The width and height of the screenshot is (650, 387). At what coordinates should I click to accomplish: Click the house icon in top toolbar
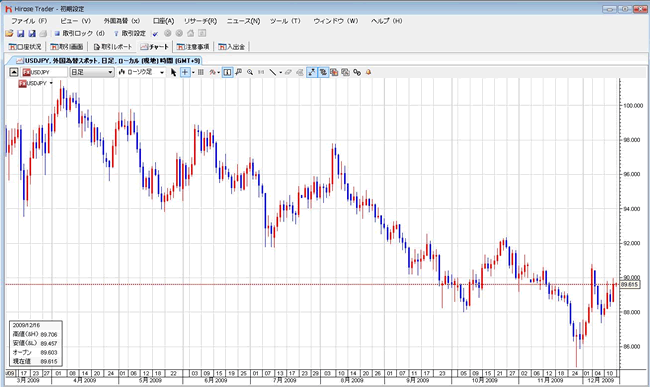pyautogui.click(x=190, y=33)
